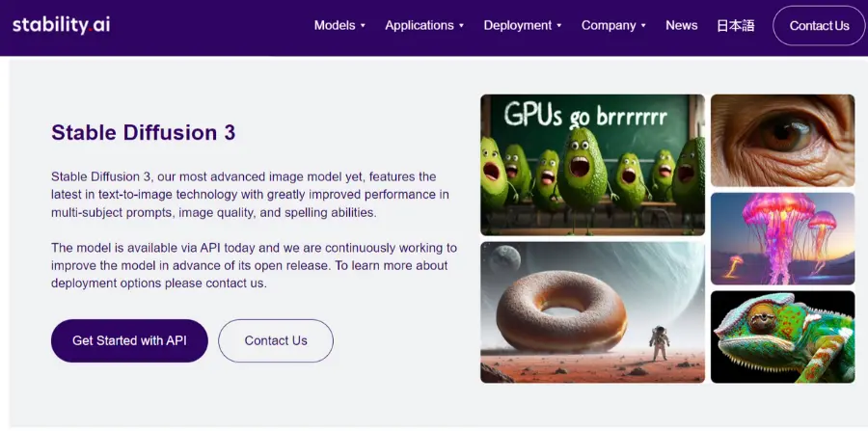Expand the Applications dropdown arrow
868x431 pixels.
click(461, 26)
